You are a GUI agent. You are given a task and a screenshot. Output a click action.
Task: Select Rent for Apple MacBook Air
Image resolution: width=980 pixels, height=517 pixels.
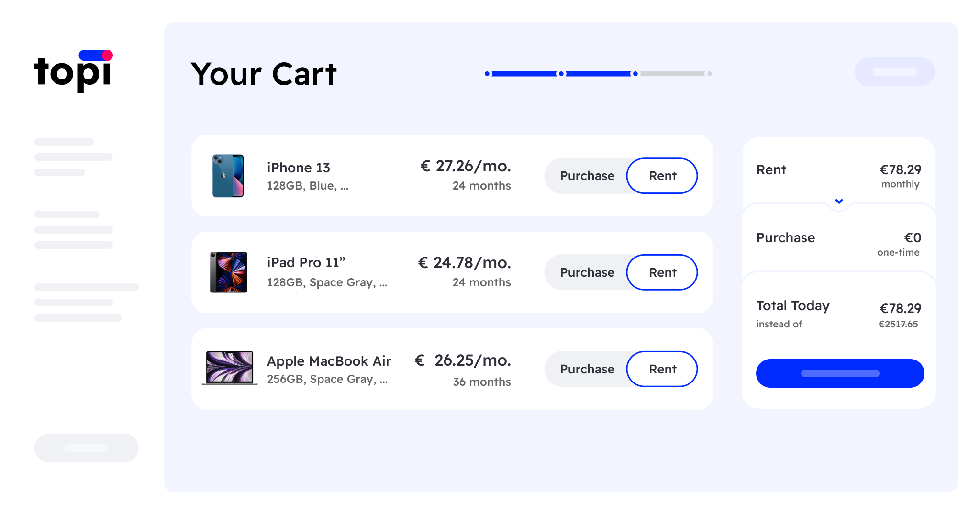[x=662, y=369]
